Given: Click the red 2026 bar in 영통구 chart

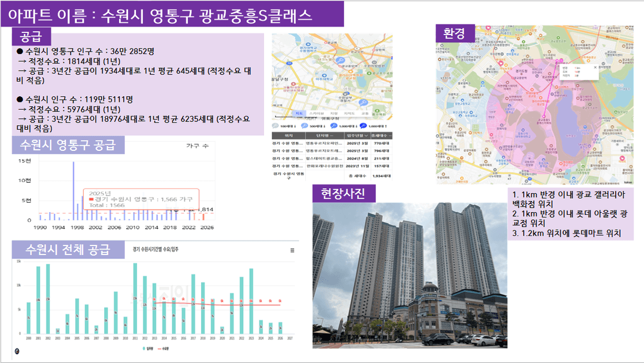Looking at the screenshot, I should 203,217.
